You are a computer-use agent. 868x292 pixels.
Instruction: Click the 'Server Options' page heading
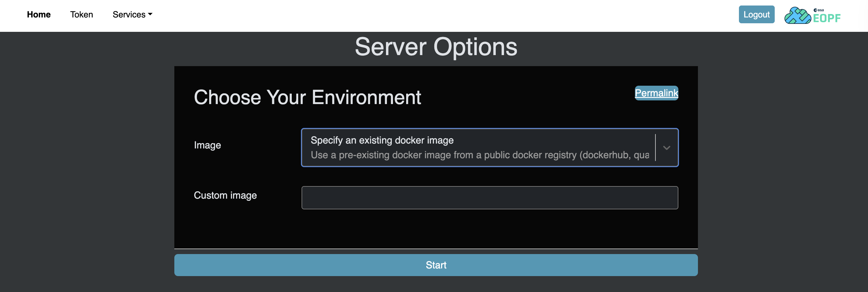tap(436, 47)
